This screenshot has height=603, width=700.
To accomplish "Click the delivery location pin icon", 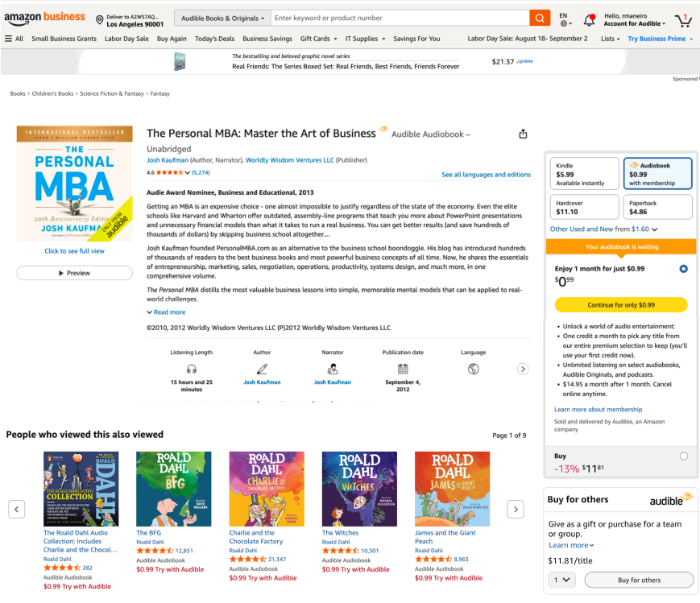I will (100, 20).
